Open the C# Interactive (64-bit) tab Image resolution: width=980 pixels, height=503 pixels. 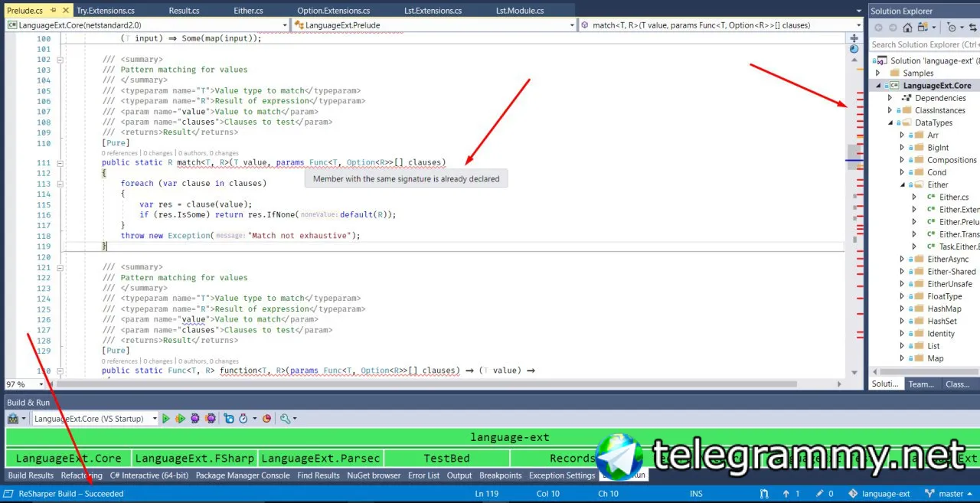(x=149, y=475)
